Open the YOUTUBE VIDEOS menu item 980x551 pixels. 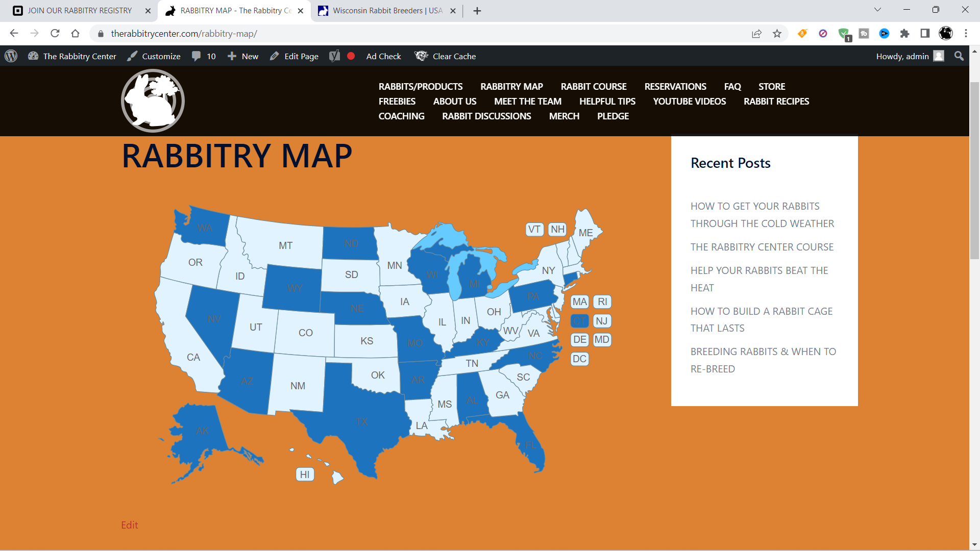coord(689,102)
